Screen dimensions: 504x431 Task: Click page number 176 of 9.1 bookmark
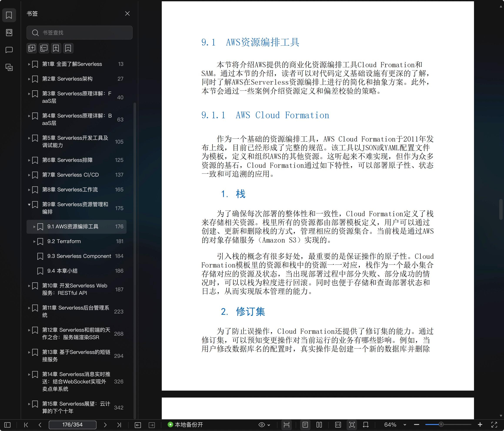click(119, 226)
